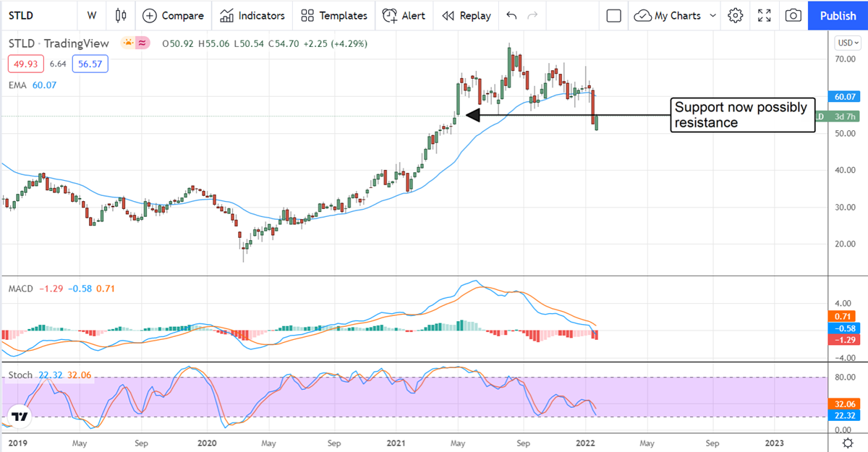Click the sun session indicator icon
Viewport: 868px width, 452px height.
coord(129,43)
